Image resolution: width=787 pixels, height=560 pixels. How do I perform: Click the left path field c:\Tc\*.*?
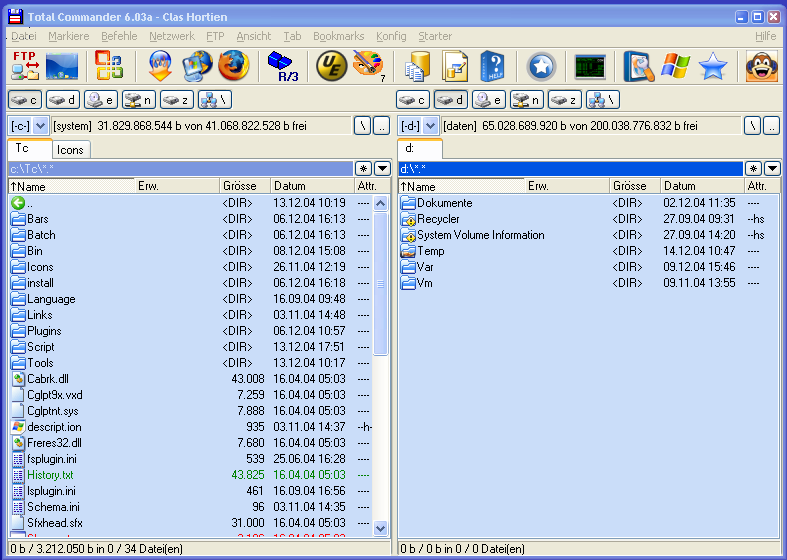181,169
